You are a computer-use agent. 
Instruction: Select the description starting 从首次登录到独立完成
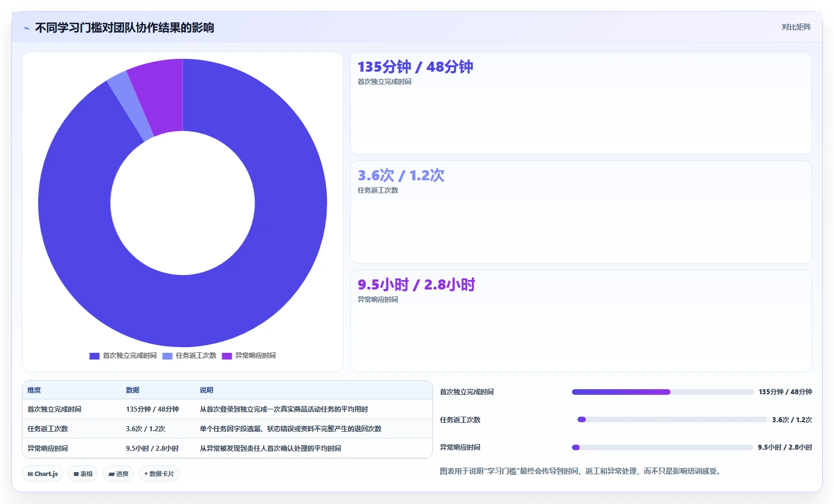pyautogui.click(x=284, y=409)
